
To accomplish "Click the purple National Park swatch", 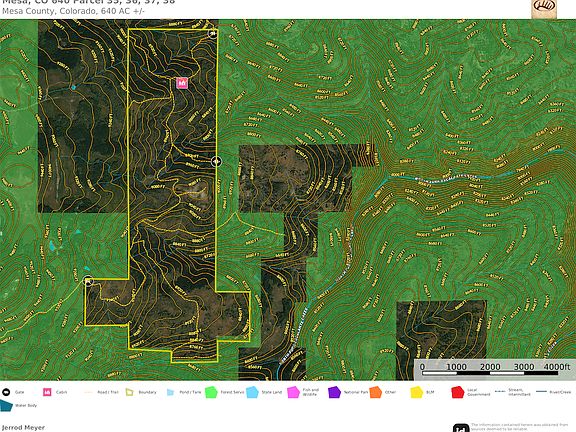I will coord(334,392).
